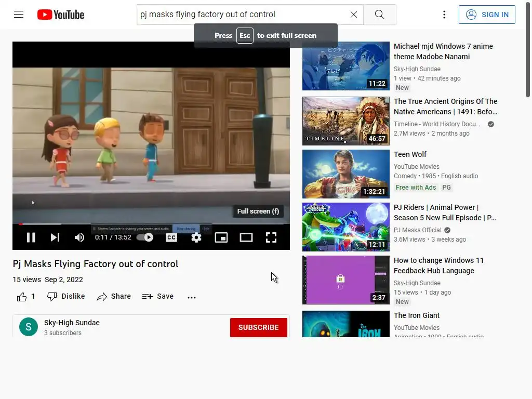The width and height of the screenshot is (532, 399).
Task: Open the three-dot settings menu in header
Action: pyautogui.click(x=444, y=15)
